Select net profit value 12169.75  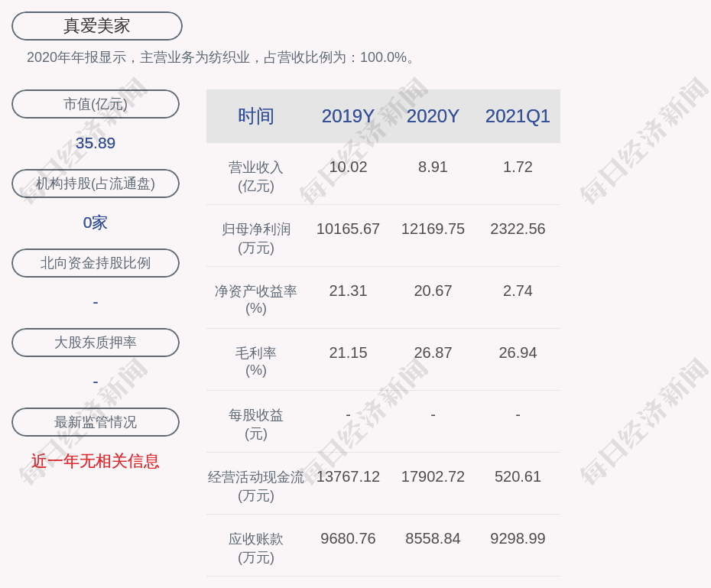click(x=433, y=229)
